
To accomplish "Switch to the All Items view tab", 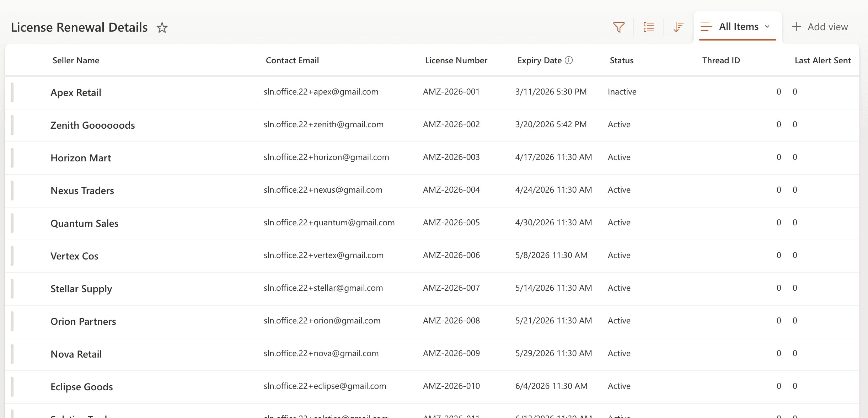I will tap(738, 27).
